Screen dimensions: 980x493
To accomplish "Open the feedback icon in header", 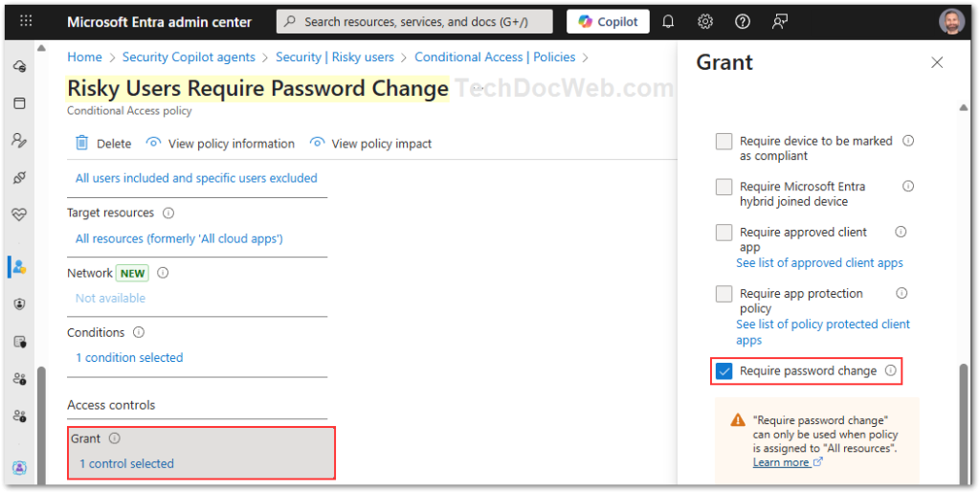I will [781, 21].
